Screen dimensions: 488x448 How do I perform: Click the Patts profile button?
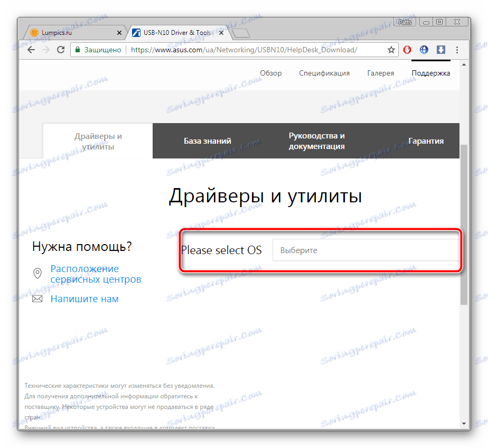point(405,22)
